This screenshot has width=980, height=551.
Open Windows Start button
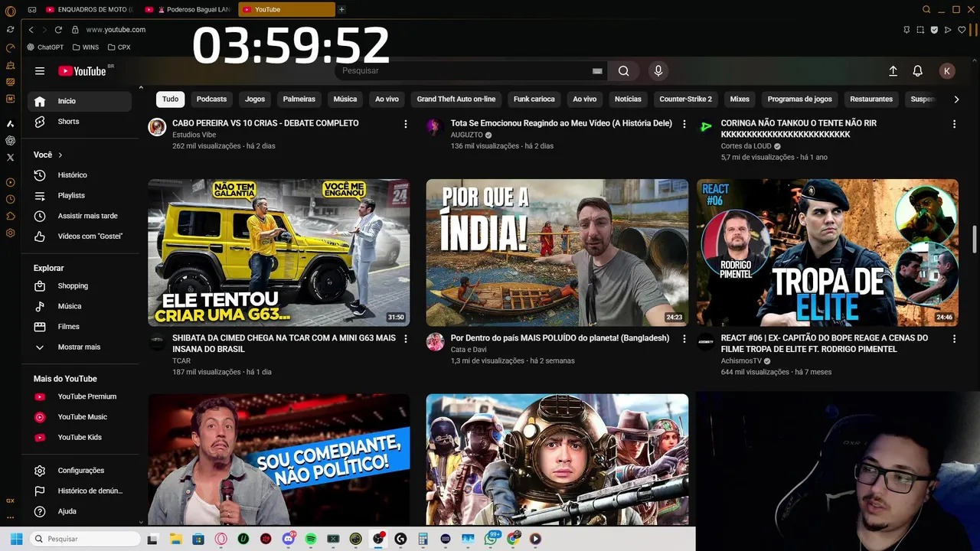click(x=16, y=539)
